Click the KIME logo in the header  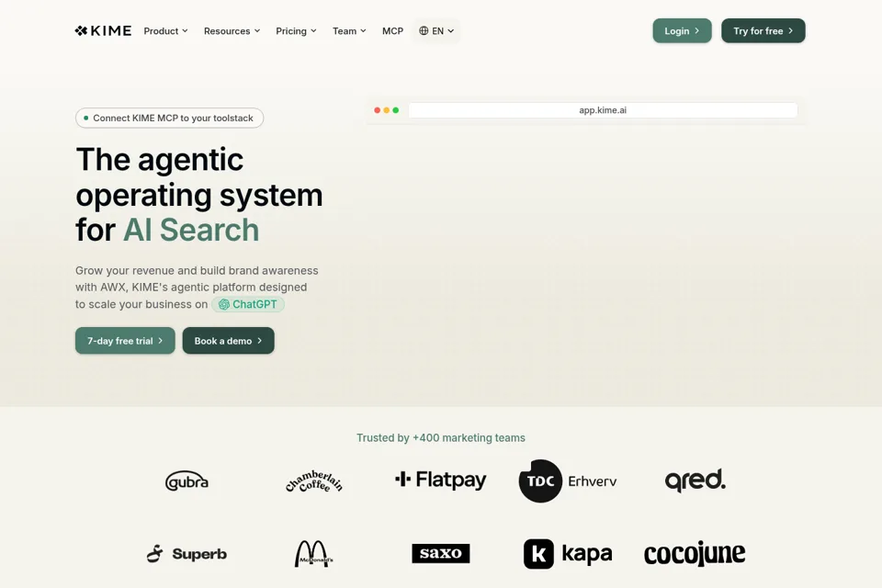point(103,31)
